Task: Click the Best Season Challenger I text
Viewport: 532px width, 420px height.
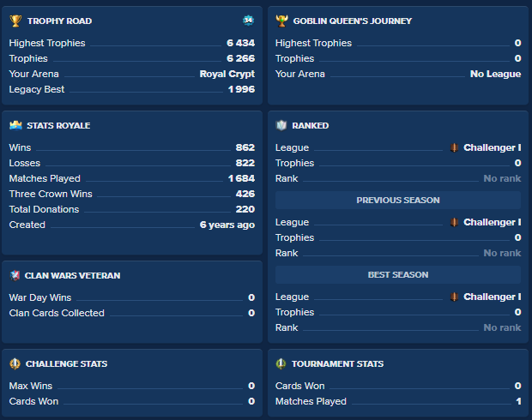Action: click(x=493, y=297)
